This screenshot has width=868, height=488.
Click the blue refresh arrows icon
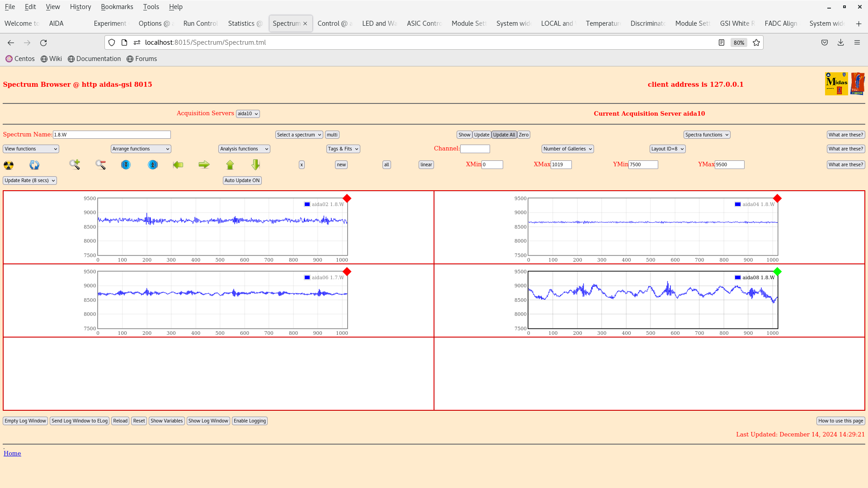click(34, 165)
